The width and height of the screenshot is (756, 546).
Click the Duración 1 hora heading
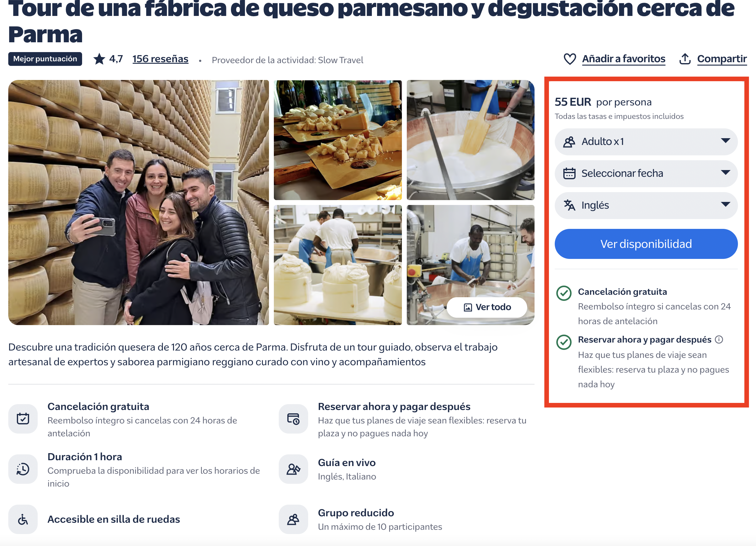click(85, 457)
